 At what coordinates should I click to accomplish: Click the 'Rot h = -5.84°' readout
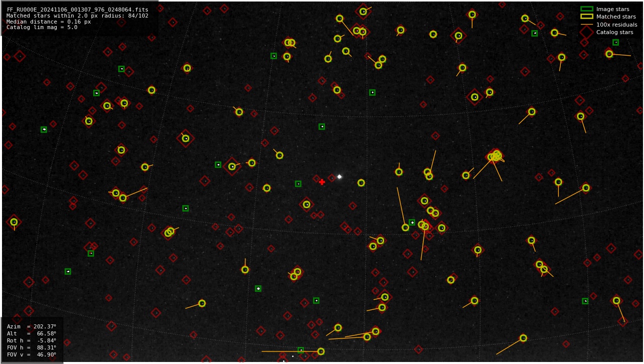pos(32,340)
